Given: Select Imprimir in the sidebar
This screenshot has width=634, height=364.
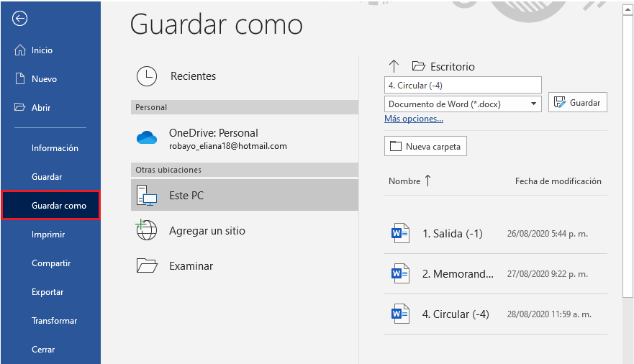Looking at the screenshot, I should 48,235.
